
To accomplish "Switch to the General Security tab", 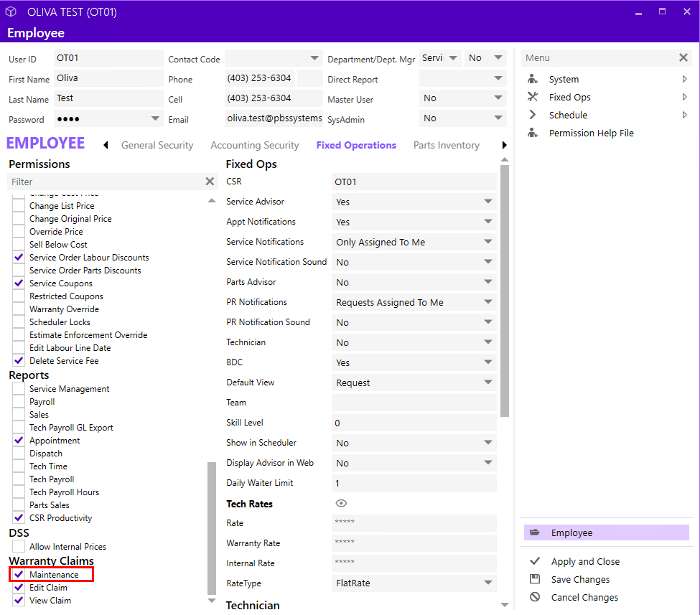I will 157,145.
